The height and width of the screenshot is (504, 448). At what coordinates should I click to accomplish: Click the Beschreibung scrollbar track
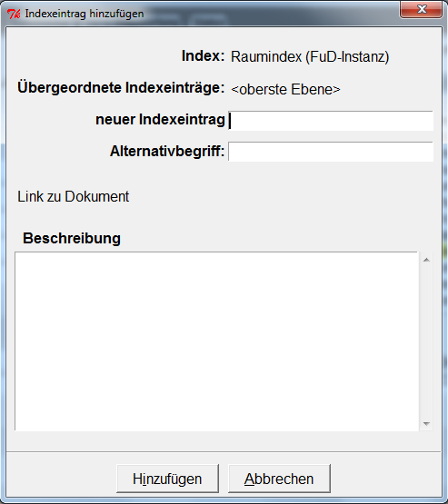coord(426,341)
